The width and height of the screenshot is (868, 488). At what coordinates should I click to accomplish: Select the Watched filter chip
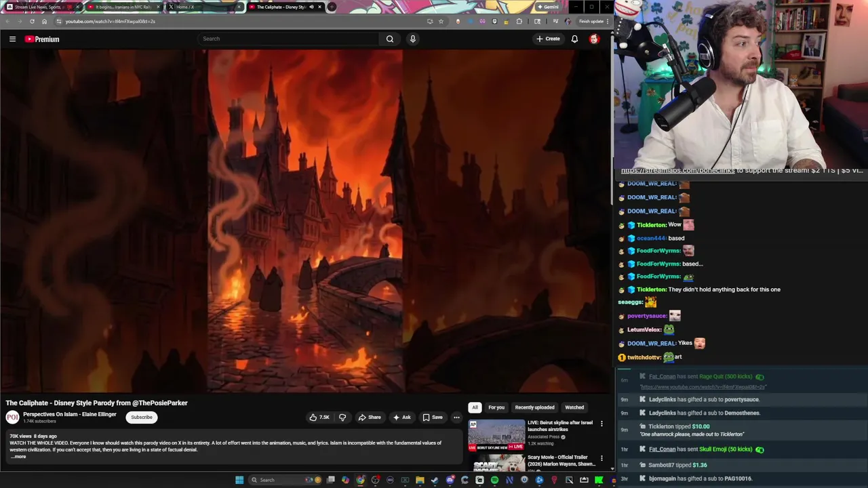pyautogui.click(x=574, y=407)
